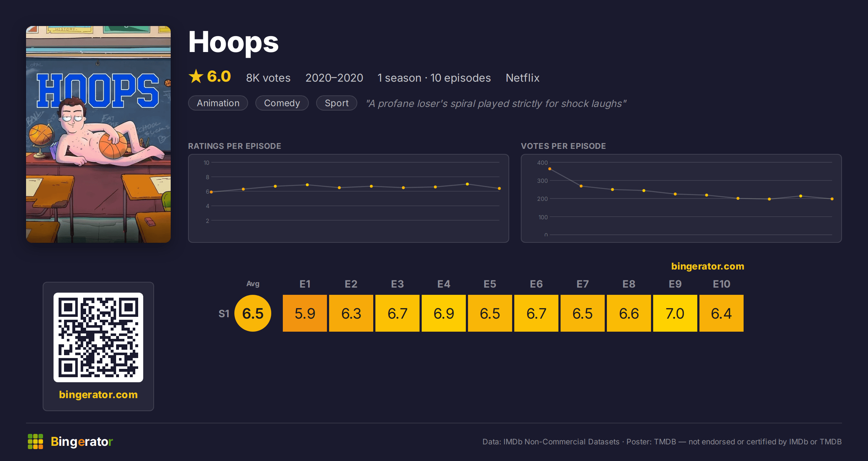Click the E6 column header
Screen dimensions: 868x461
[536, 284]
